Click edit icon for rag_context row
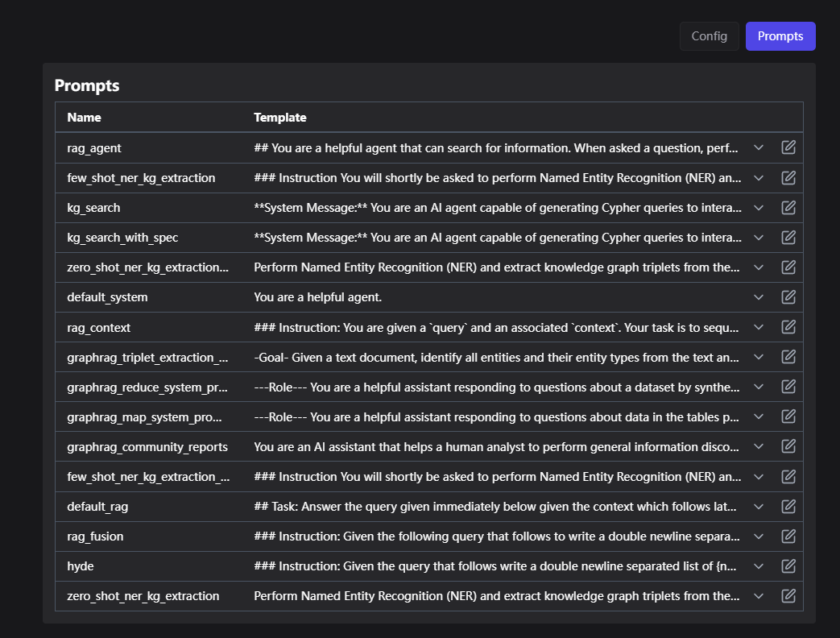Viewport: 840px width, 638px height. 788,327
